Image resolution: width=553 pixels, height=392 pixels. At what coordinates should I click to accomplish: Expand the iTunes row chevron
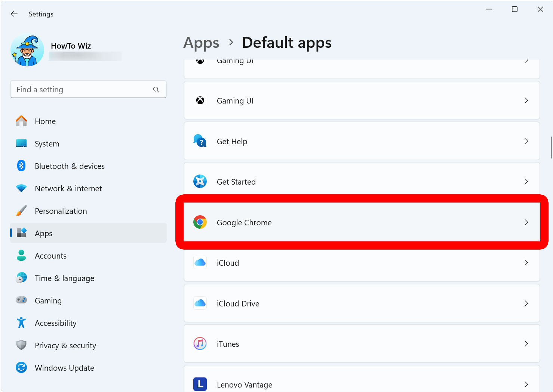(x=526, y=343)
